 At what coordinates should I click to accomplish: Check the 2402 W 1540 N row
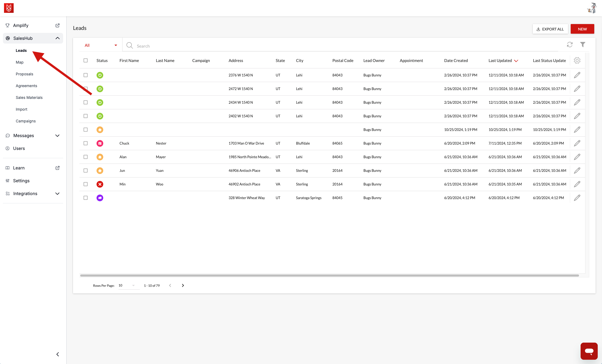(x=86, y=116)
